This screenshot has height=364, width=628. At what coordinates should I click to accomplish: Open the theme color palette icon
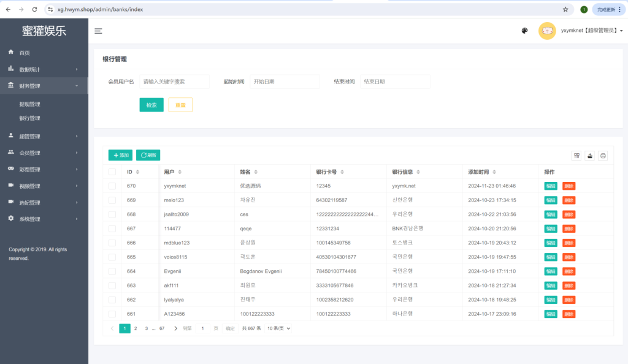pyautogui.click(x=525, y=31)
